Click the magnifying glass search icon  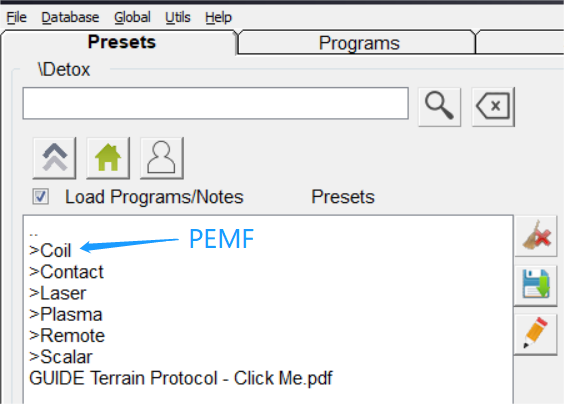pos(439,106)
